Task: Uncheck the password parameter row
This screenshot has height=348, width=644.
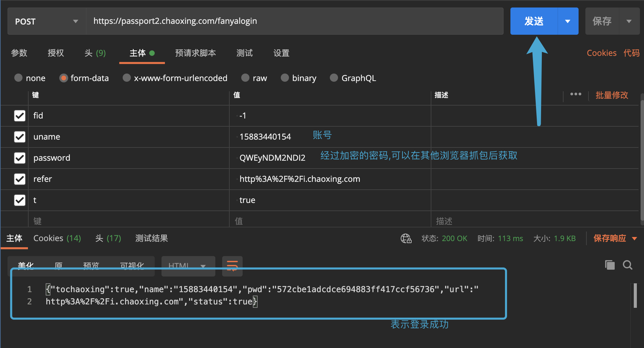Action: 20,158
